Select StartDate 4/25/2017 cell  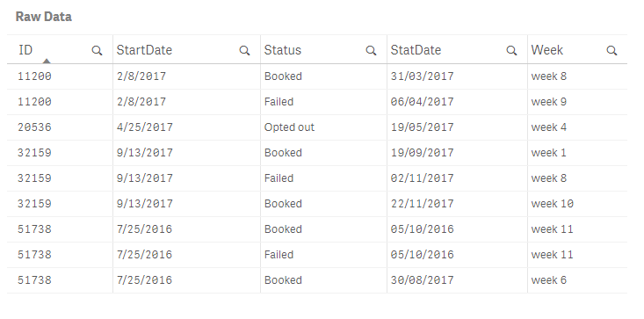186,127
